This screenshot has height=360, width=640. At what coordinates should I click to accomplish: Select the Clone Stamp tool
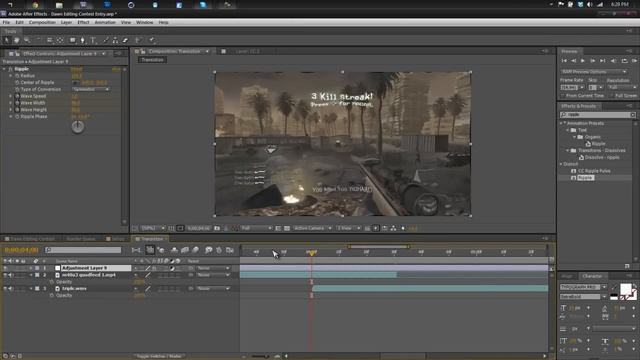click(x=116, y=40)
